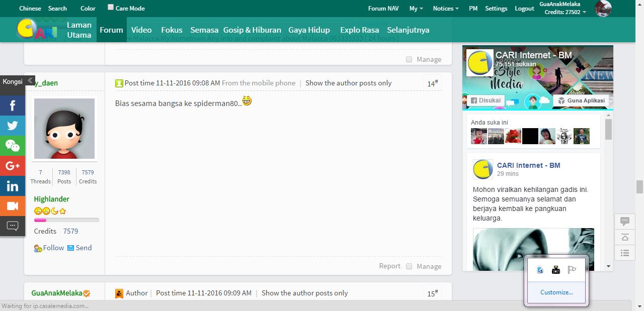Click the post number 14# link

(433, 83)
